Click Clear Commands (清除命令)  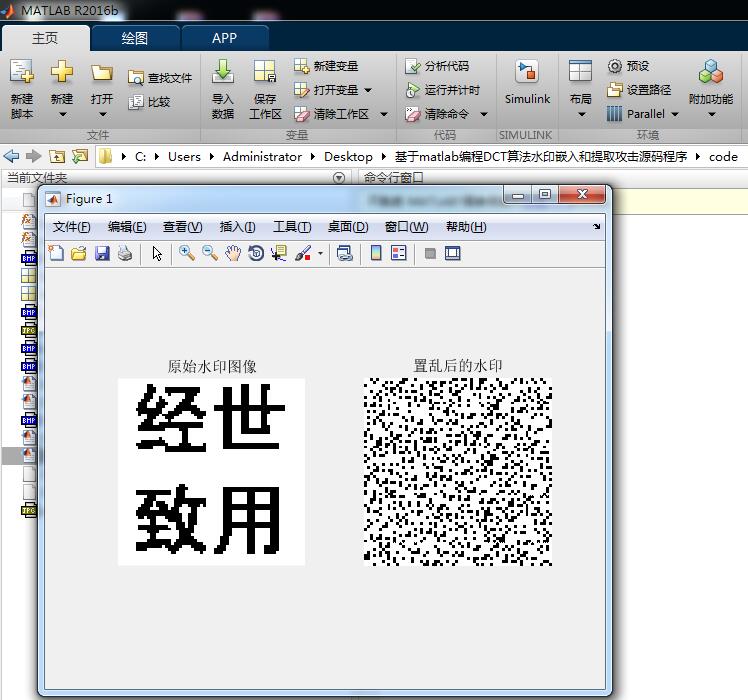tap(437, 114)
